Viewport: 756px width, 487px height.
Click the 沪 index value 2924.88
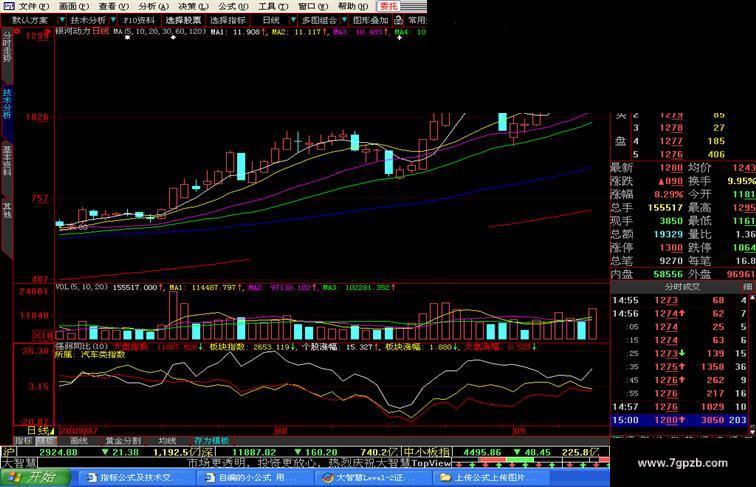coord(58,452)
